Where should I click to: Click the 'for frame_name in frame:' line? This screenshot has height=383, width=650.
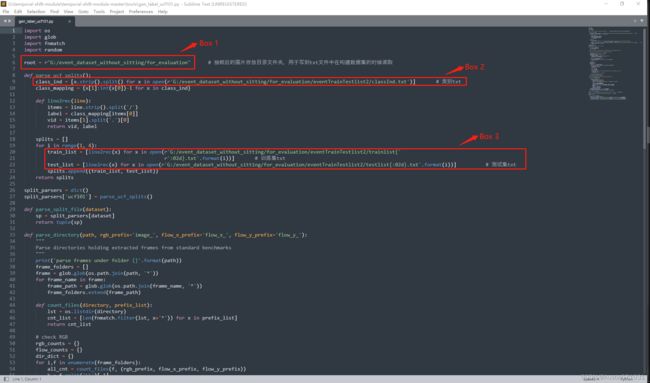(x=70, y=280)
